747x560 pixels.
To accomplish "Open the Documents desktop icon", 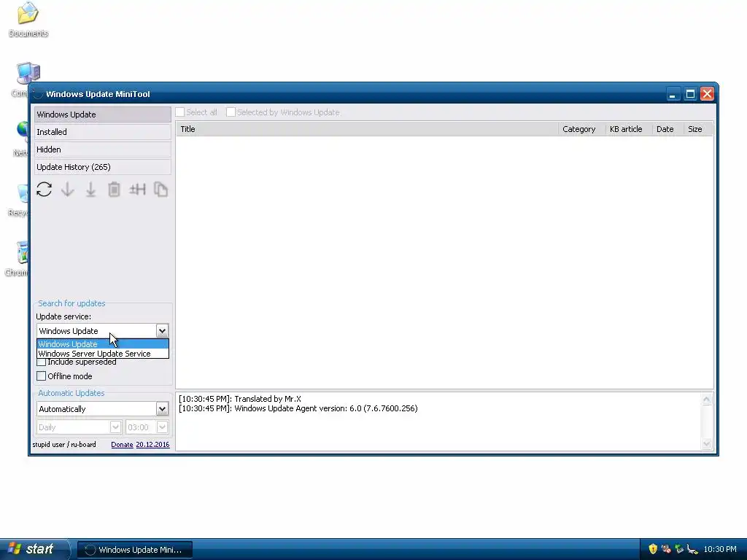I will click(x=28, y=20).
